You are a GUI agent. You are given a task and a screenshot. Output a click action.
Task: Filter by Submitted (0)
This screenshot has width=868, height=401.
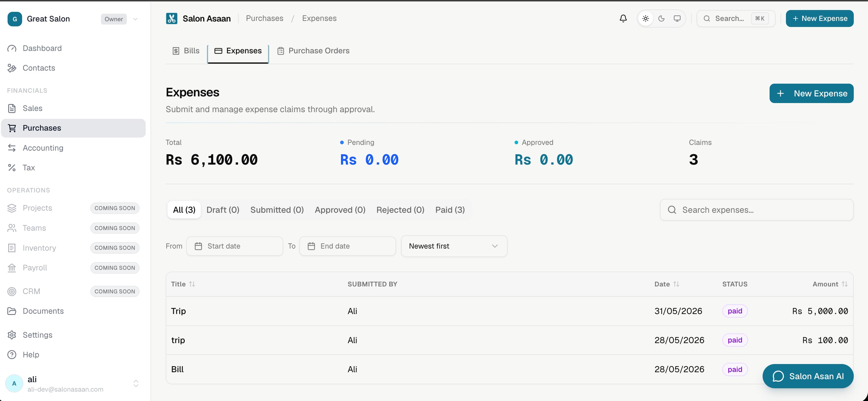pyautogui.click(x=277, y=210)
